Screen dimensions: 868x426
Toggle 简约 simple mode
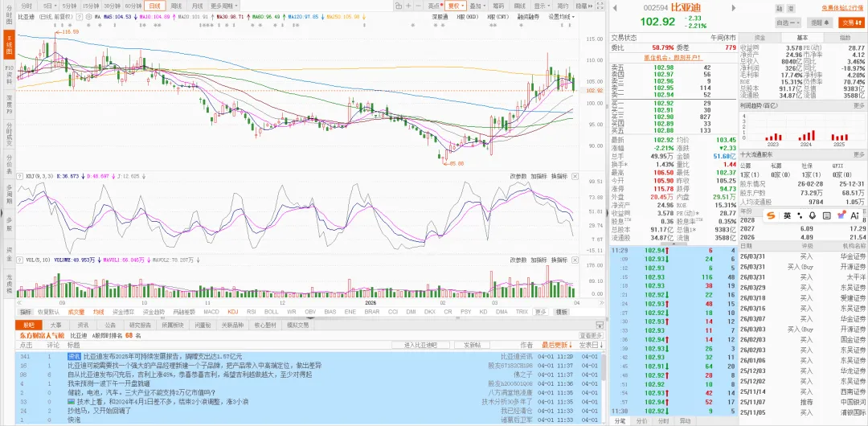click(x=563, y=6)
